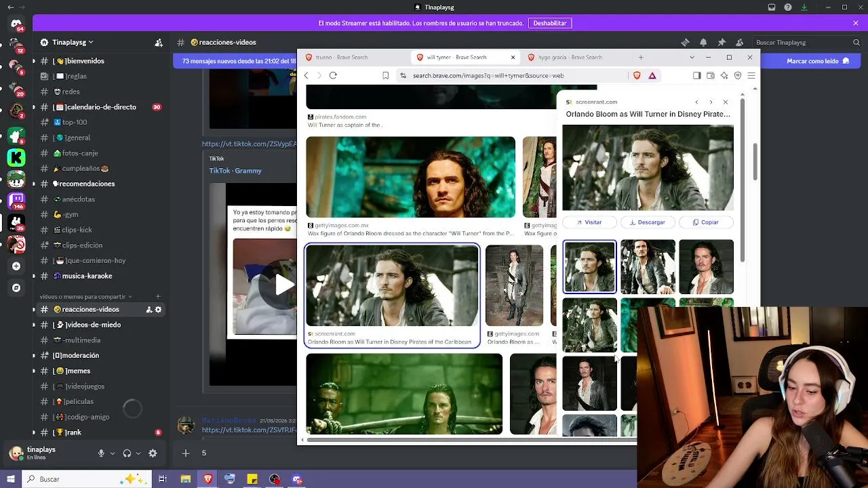
Task: Click the Brave back navigation arrow
Action: pos(307,75)
